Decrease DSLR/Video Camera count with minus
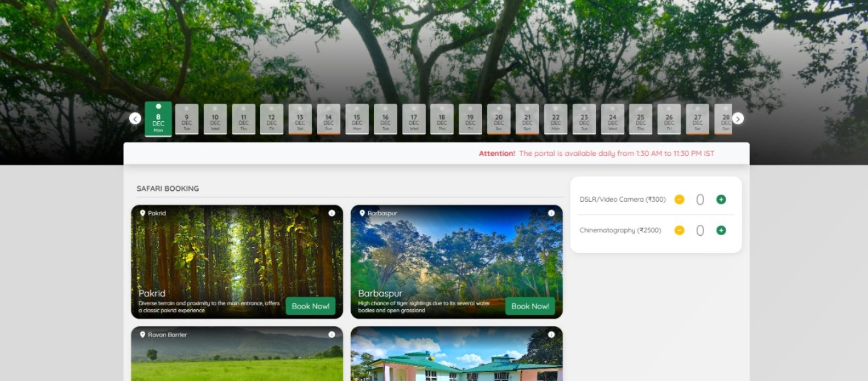Image resolution: width=868 pixels, height=381 pixels. pos(679,199)
